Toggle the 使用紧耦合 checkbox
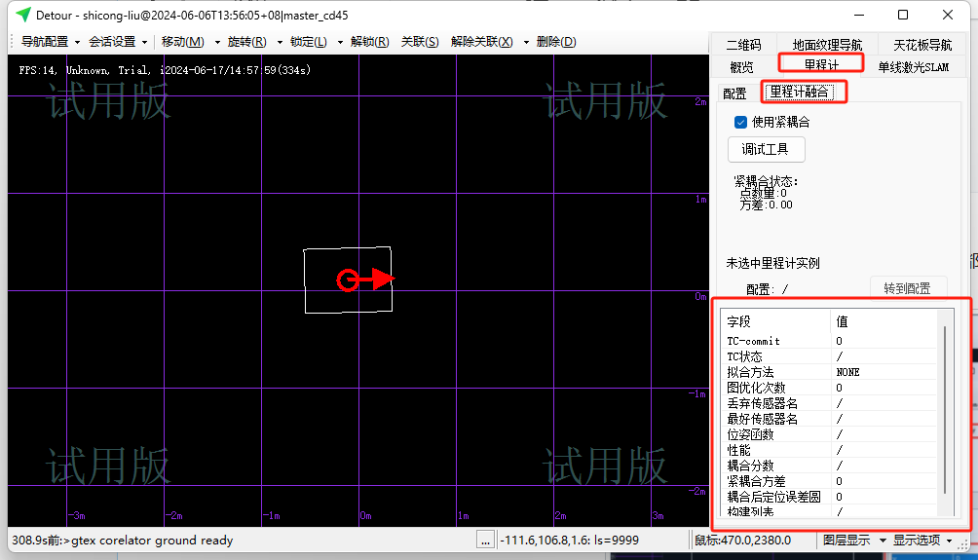Viewport: 978px width, 560px height. 740,123
